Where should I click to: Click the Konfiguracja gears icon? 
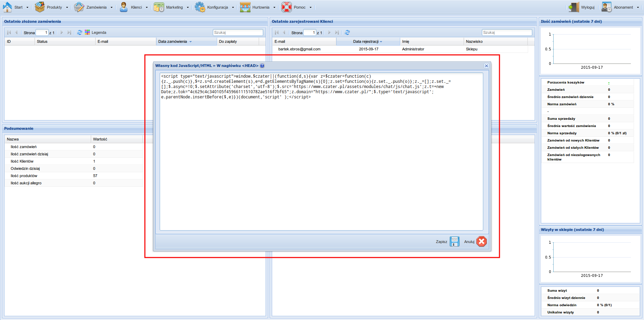(200, 7)
